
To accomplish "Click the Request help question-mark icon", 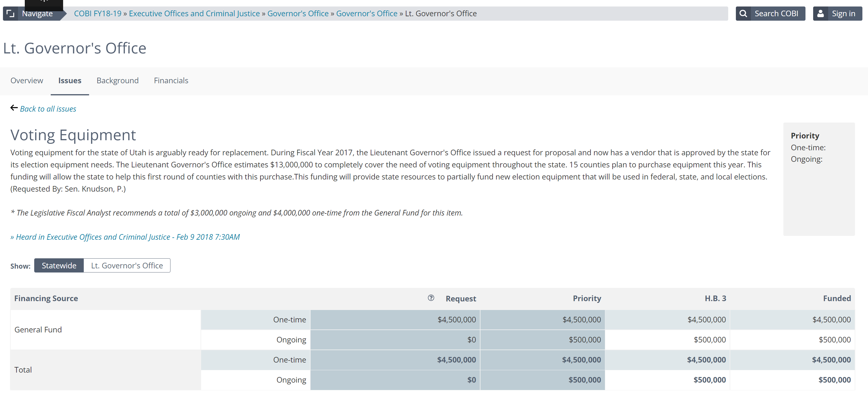I will tap(431, 298).
